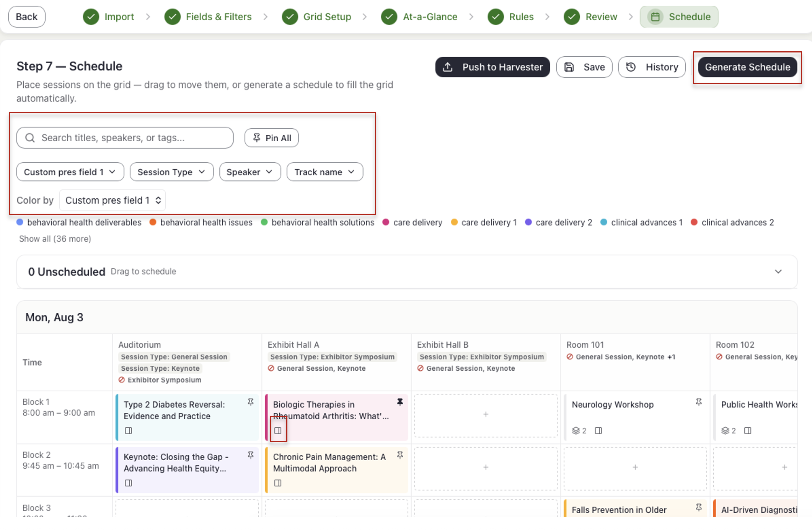Expand the Unscheduled sessions panel chevron

click(x=778, y=272)
